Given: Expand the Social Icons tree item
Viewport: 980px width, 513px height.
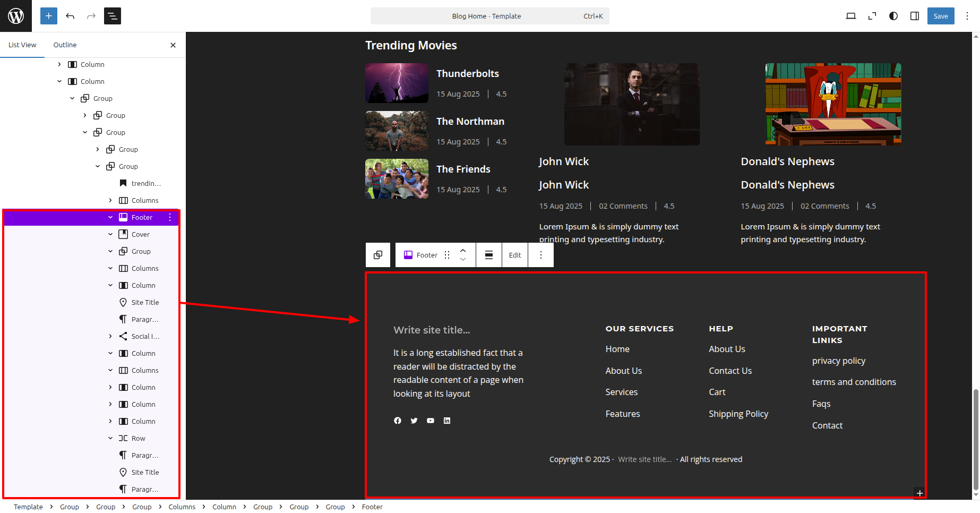Looking at the screenshot, I should tap(110, 336).
